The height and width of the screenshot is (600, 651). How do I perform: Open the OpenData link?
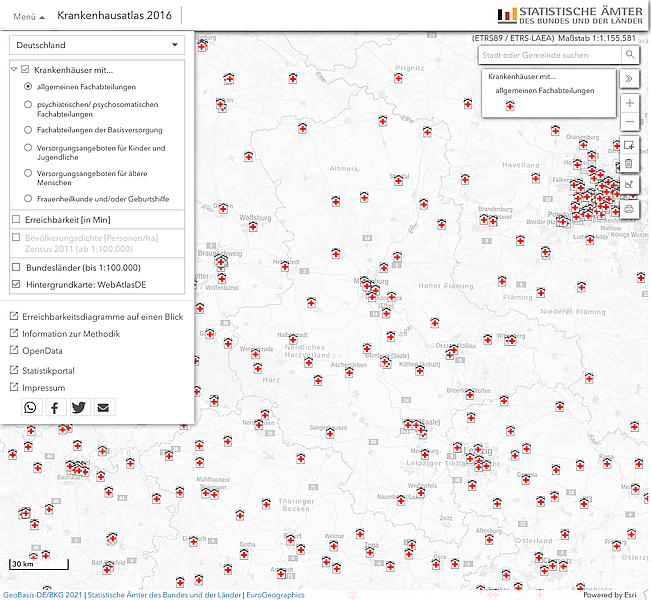42,351
